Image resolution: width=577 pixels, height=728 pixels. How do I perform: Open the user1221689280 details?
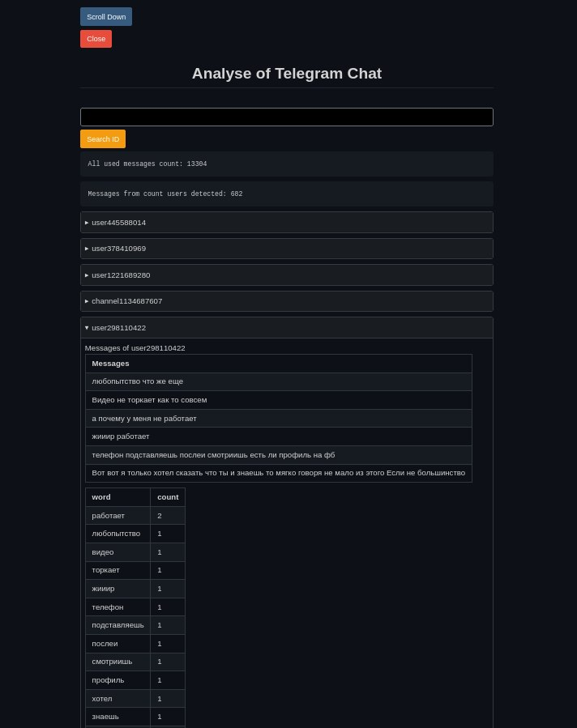(121, 275)
